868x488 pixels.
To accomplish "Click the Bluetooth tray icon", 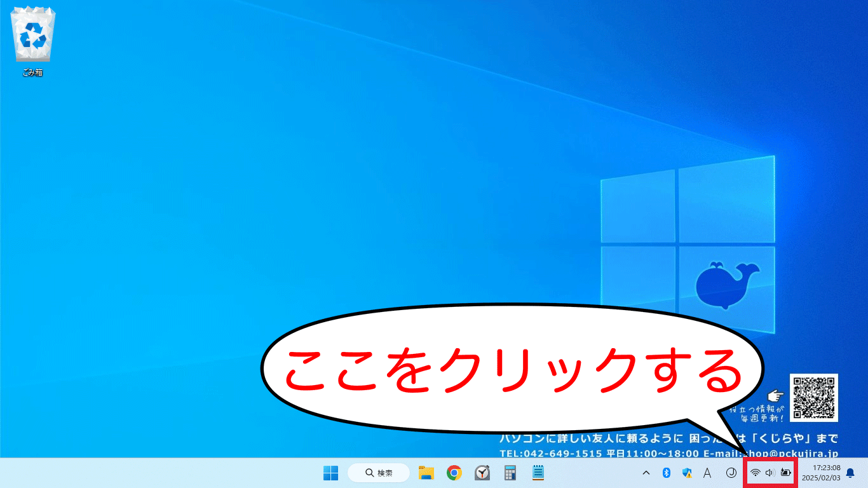I will point(667,473).
